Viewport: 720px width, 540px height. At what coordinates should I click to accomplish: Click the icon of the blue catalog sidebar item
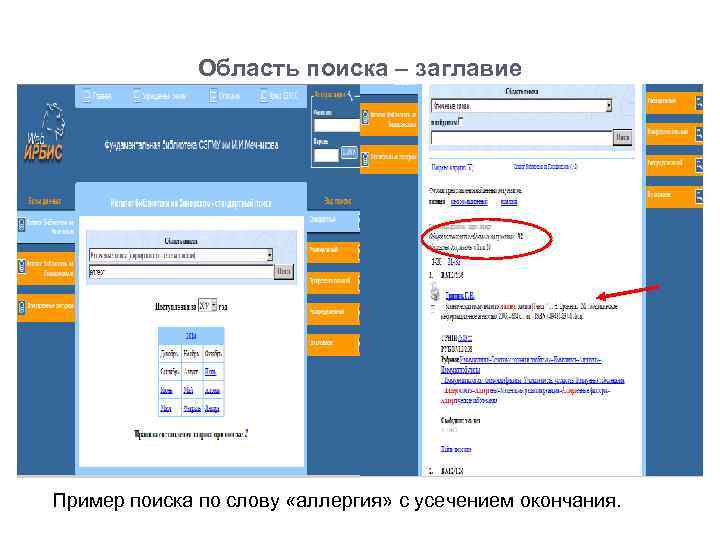point(22,225)
